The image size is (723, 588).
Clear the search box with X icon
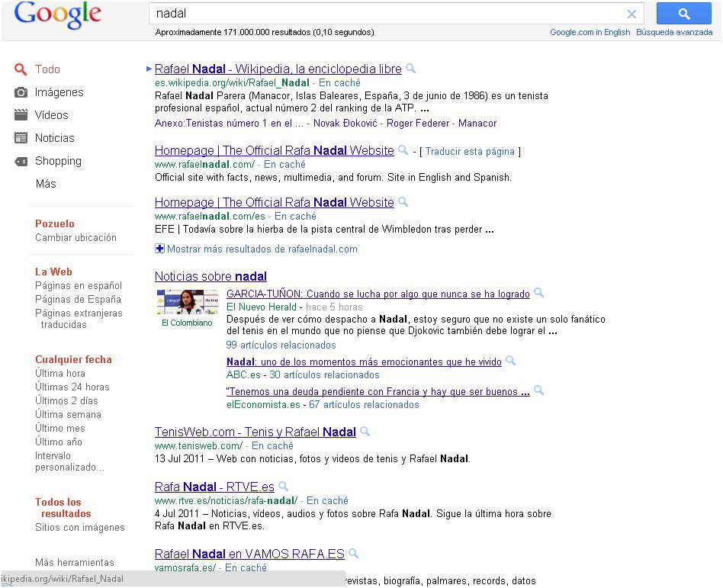point(631,14)
